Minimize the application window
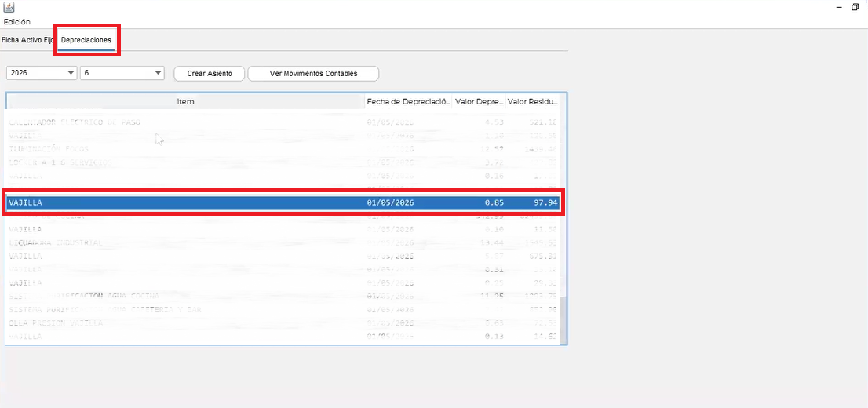The width and height of the screenshot is (868, 408). click(839, 7)
